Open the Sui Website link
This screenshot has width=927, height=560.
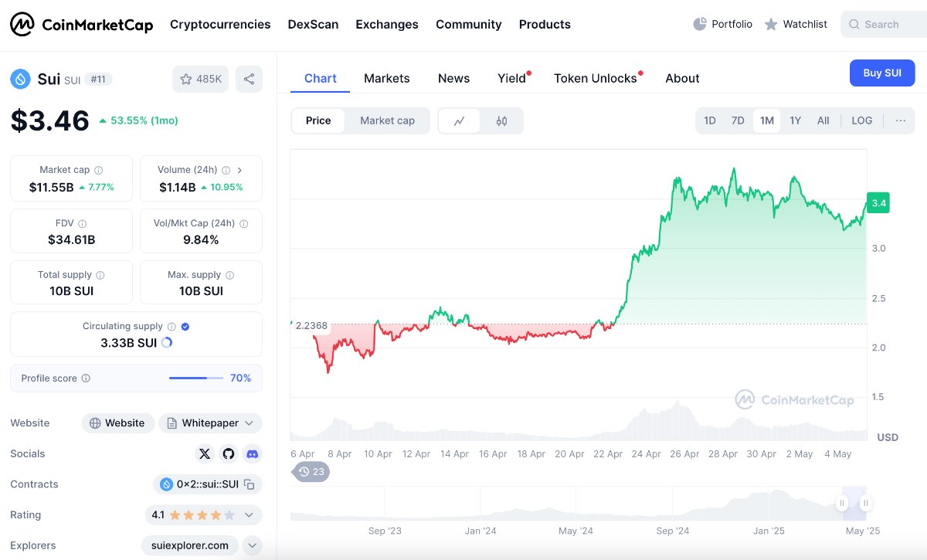coord(117,423)
